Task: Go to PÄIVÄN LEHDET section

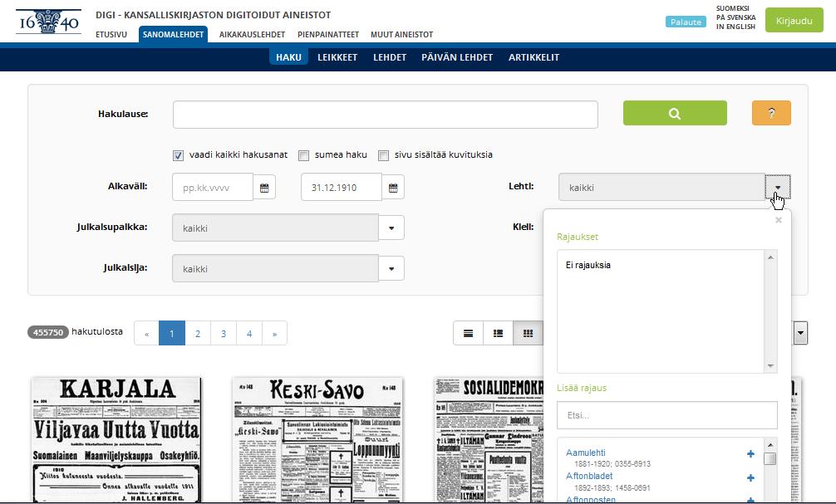Action: pyautogui.click(x=457, y=57)
